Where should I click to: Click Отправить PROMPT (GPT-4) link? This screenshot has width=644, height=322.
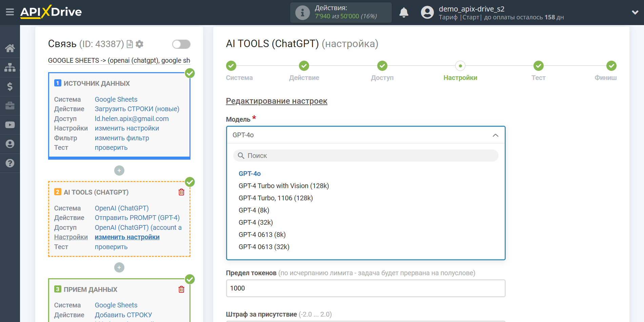137,218
